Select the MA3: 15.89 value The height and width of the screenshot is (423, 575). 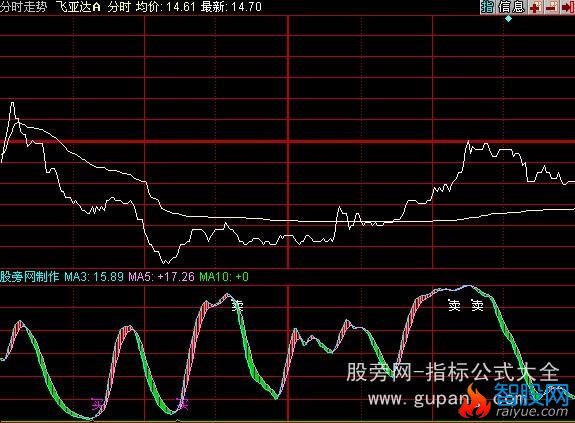pos(94,276)
